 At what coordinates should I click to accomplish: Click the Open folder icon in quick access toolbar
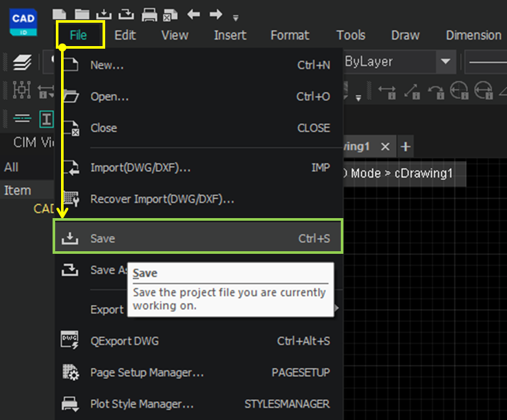82,14
